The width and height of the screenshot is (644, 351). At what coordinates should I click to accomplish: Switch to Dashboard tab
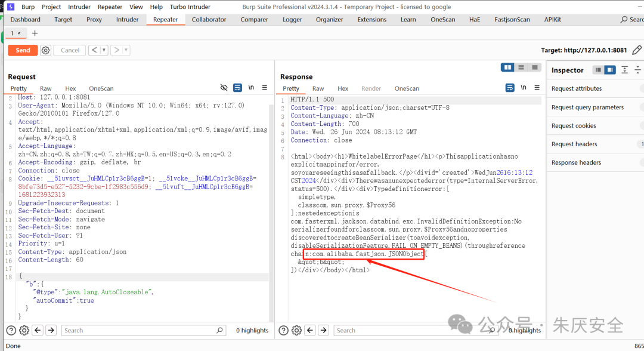[26, 19]
